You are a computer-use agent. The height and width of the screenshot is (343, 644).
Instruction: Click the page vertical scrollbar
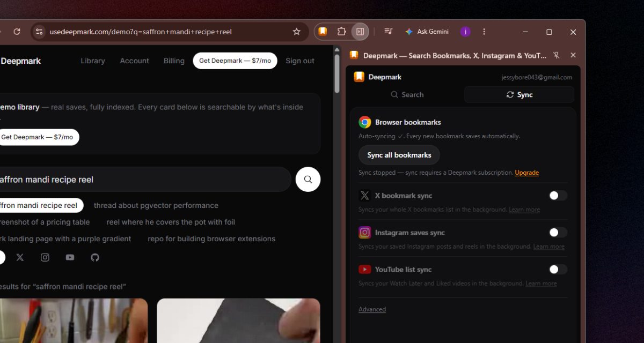[x=337, y=73]
